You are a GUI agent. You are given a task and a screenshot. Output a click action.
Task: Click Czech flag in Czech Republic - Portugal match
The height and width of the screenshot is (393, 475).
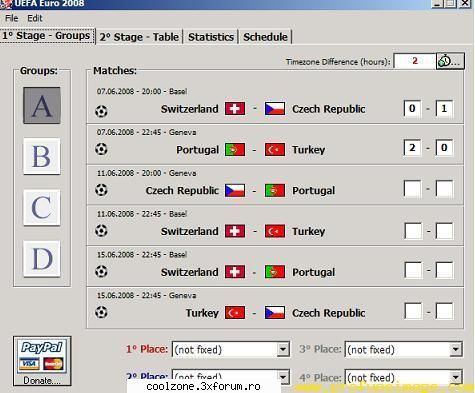(235, 190)
